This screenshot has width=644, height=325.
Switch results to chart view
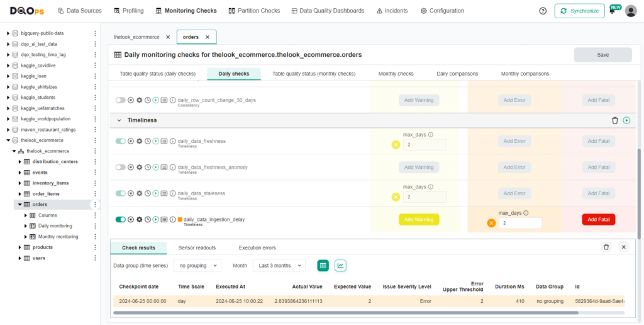(340, 266)
